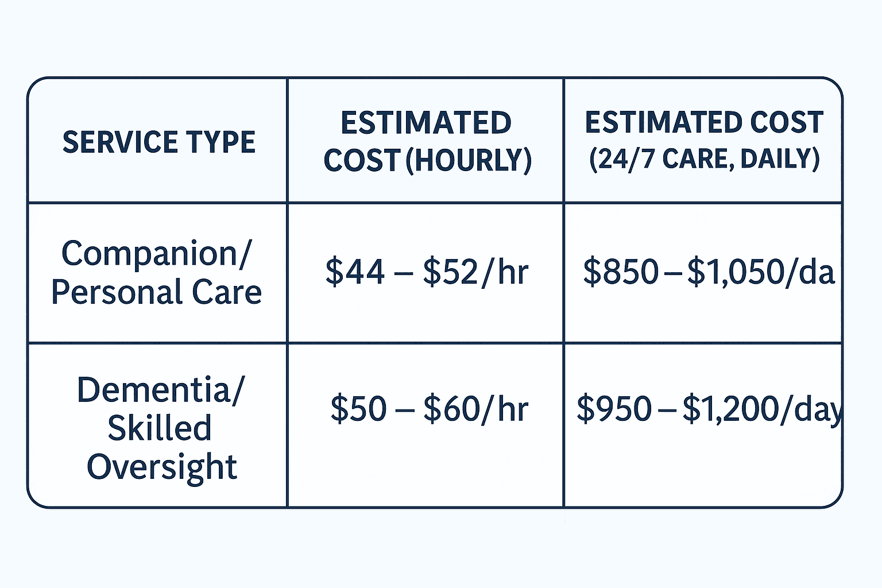The height and width of the screenshot is (588, 882).
Task: Click the $44 amount
Action: (355, 272)
